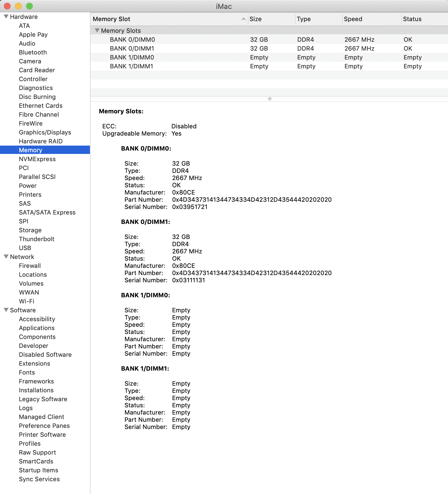Select Firewall under Network
448x494 pixels.
(30, 266)
